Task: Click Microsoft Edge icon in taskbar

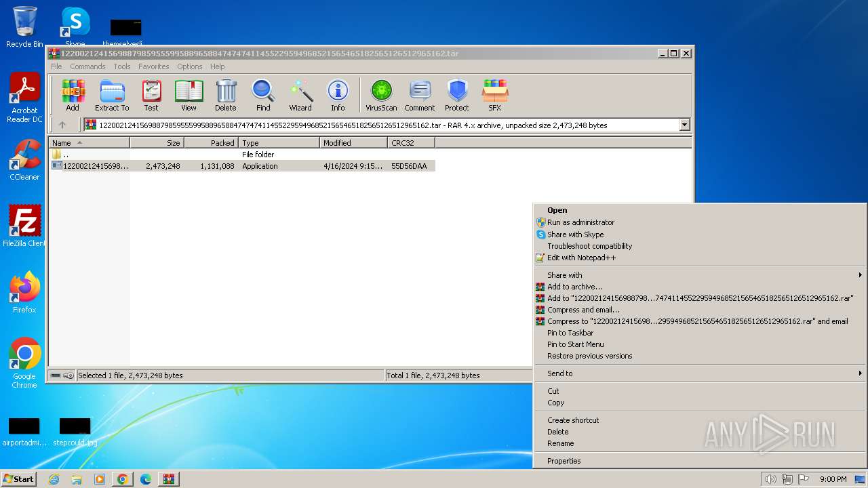Action: pos(146,479)
